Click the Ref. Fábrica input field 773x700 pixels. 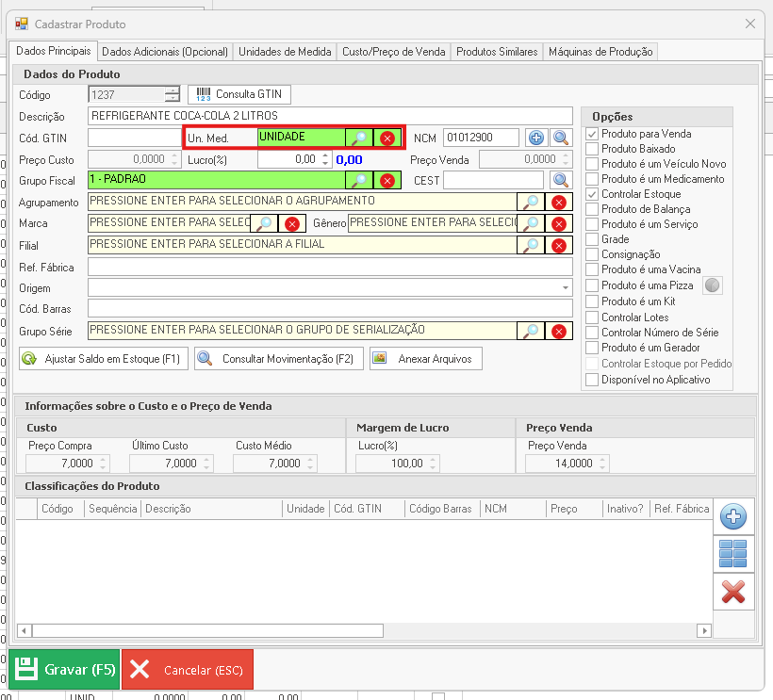330,267
